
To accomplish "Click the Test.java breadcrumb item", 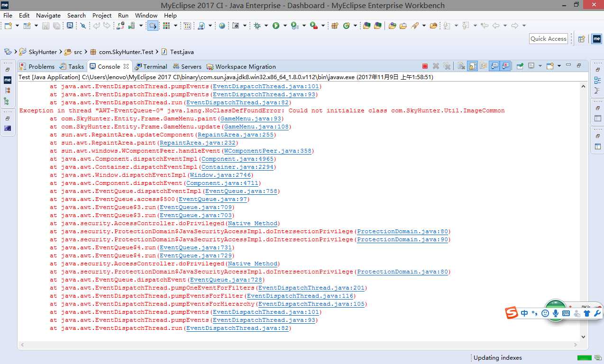I will (177, 52).
